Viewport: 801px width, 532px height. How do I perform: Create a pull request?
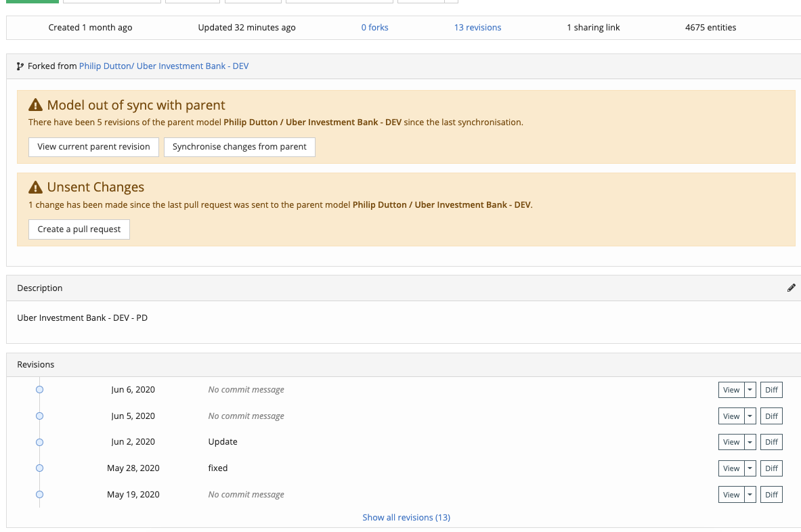[x=79, y=229]
